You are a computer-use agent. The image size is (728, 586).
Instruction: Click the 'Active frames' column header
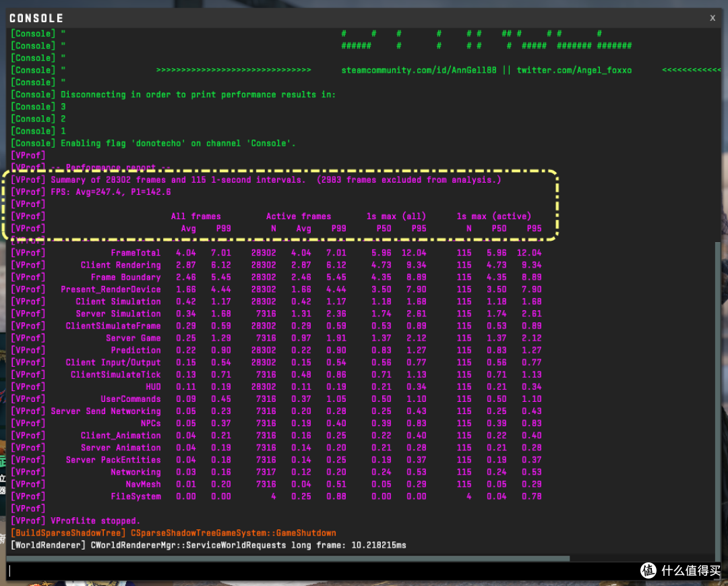pos(299,216)
